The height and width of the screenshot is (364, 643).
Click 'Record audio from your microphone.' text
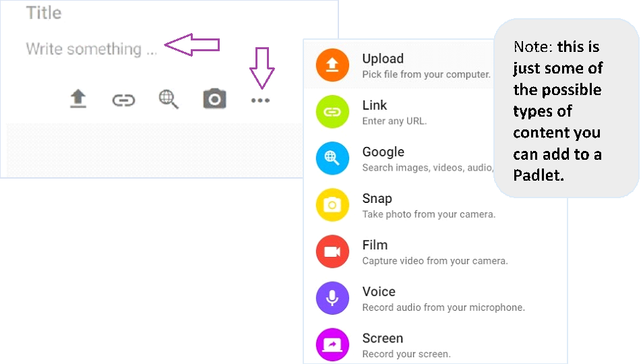point(443,307)
